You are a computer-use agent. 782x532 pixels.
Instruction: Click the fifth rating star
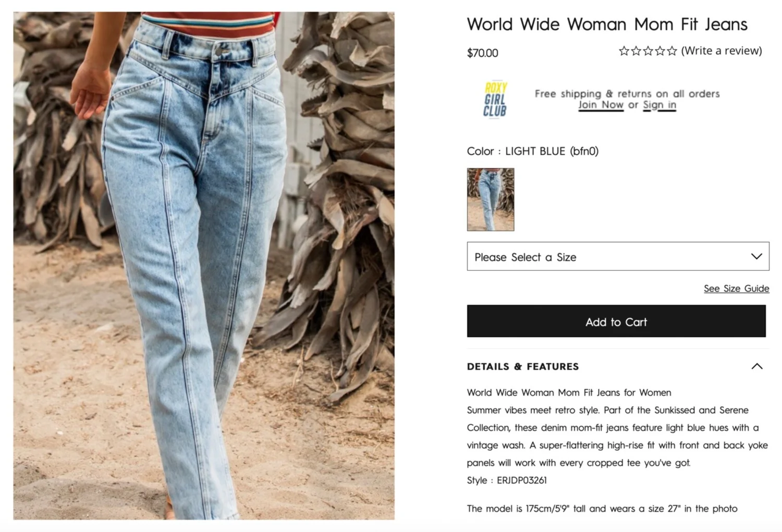coord(672,51)
